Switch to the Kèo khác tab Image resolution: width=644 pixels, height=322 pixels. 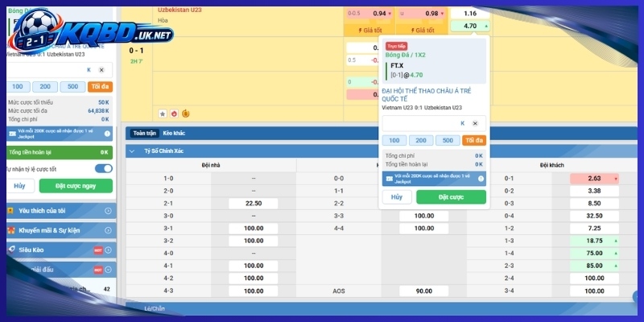[174, 133]
